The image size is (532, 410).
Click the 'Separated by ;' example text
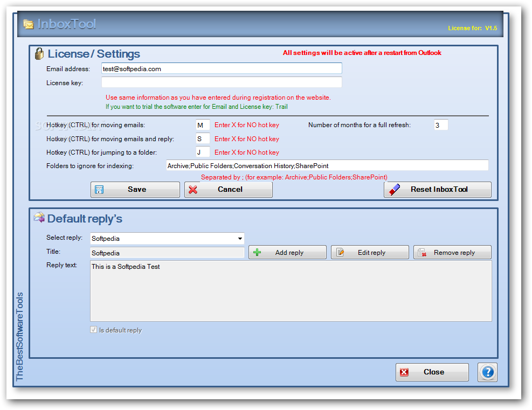click(x=294, y=177)
